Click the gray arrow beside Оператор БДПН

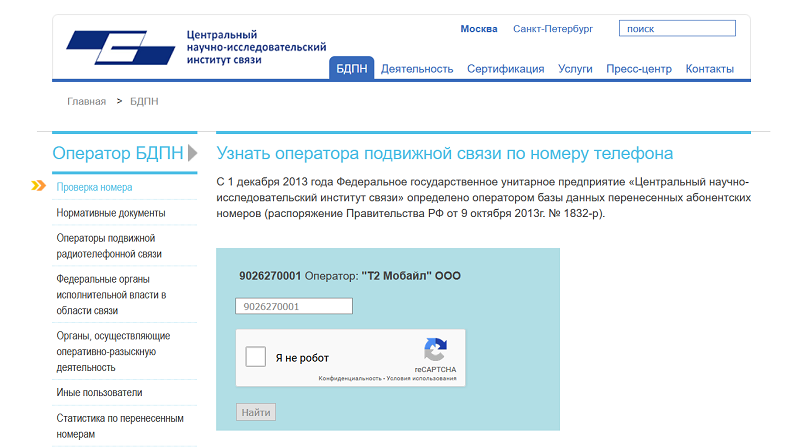coord(193,153)
